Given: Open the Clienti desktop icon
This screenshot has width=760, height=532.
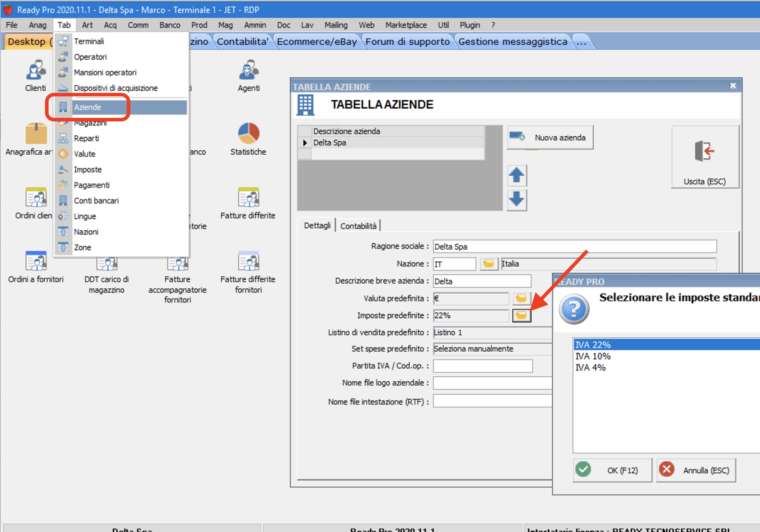Looking at the screenshot, I should 35,70.
